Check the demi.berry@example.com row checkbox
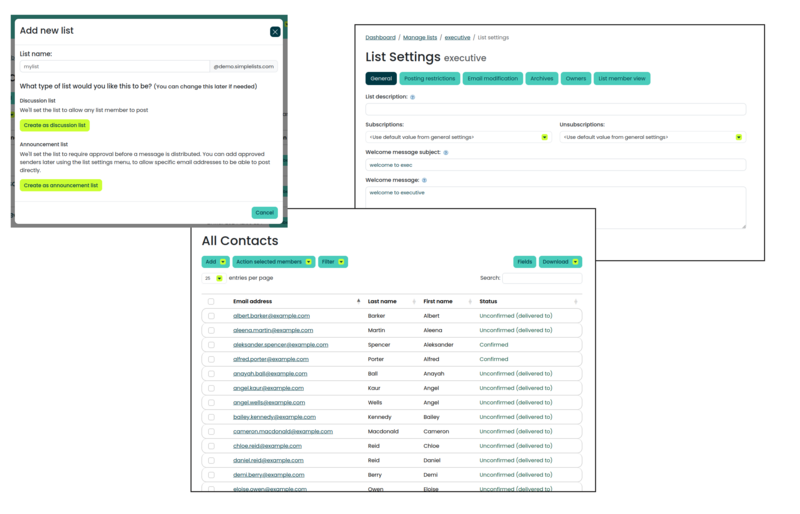 click(211, 475)
